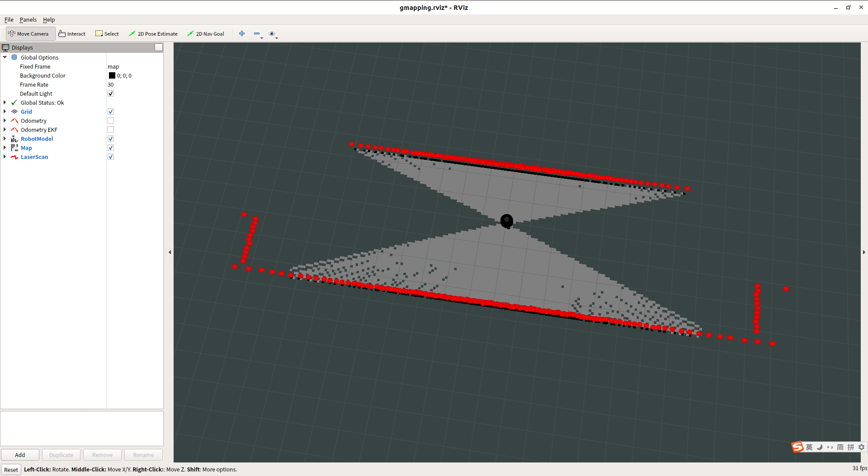
Task: Open the File menu
Action: (x=9, y=20)
